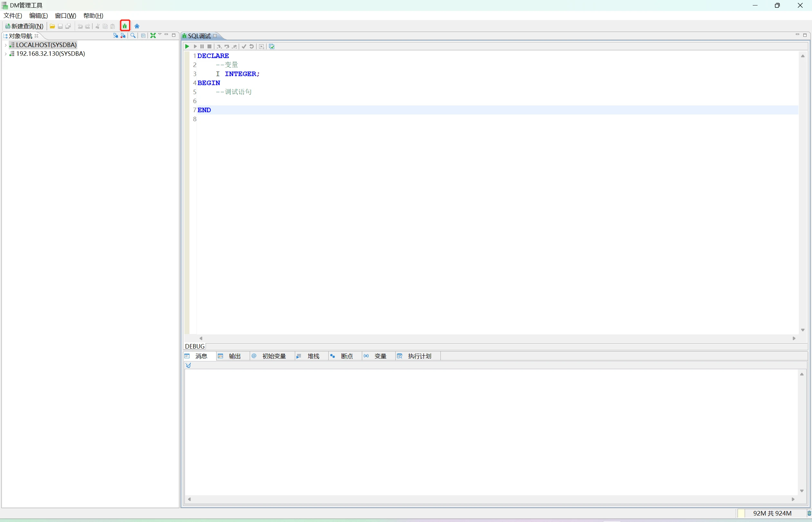This screenshot has width=812, height=522.
Task: Expand the LOCALHOST(SYSDBA) tree node
Action: (x=5, y=45)
